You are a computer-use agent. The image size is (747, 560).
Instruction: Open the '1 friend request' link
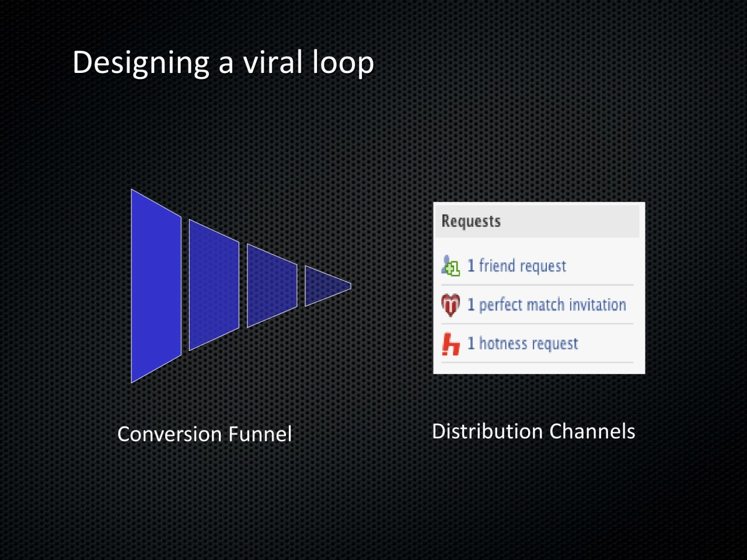[516, 266]
